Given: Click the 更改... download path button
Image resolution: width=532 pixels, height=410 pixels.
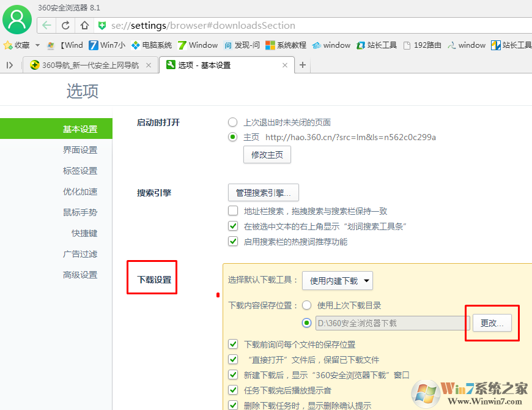Looking at the screenshot, I should 492,323.
